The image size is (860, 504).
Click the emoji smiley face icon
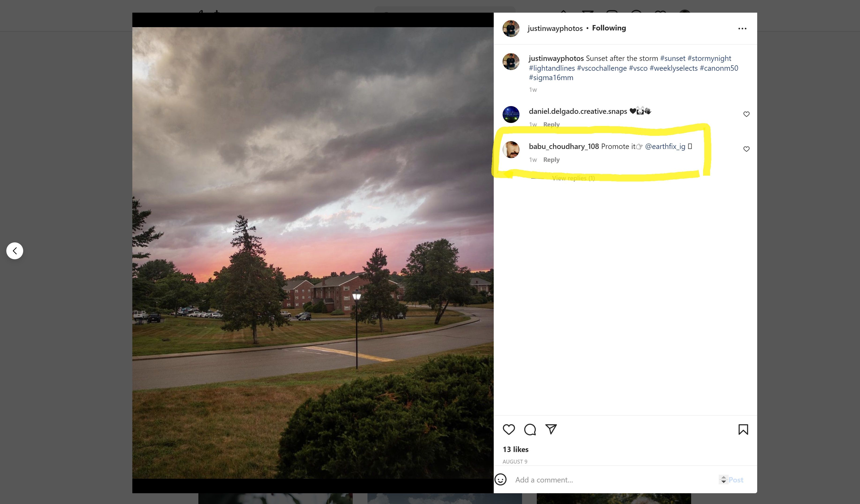[500, 479]
